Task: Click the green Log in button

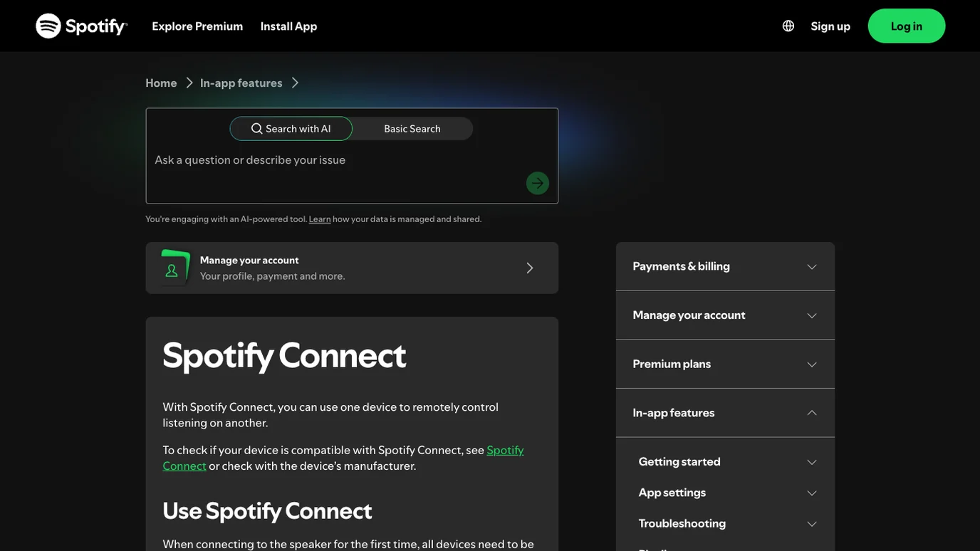Action: [907, 26]
